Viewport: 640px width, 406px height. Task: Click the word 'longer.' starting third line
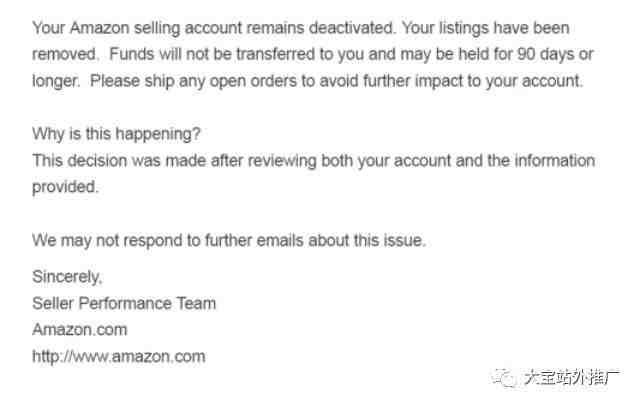coord(56,81)
